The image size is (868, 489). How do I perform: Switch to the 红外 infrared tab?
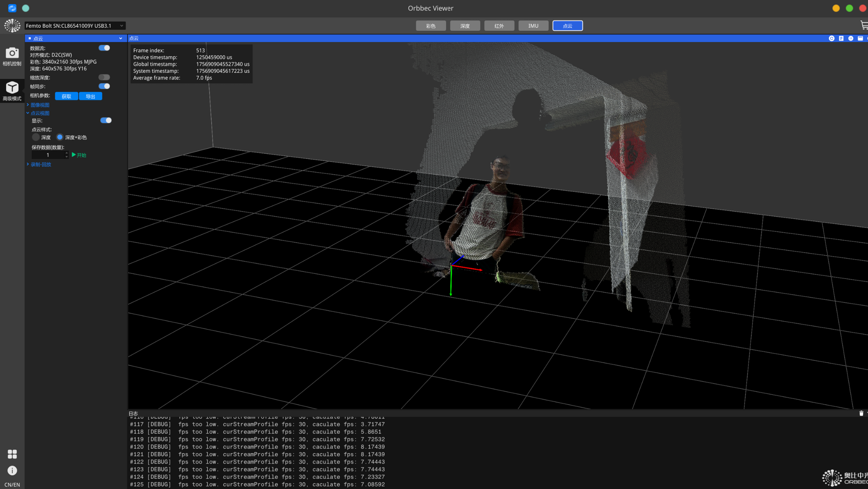[499, 26]
